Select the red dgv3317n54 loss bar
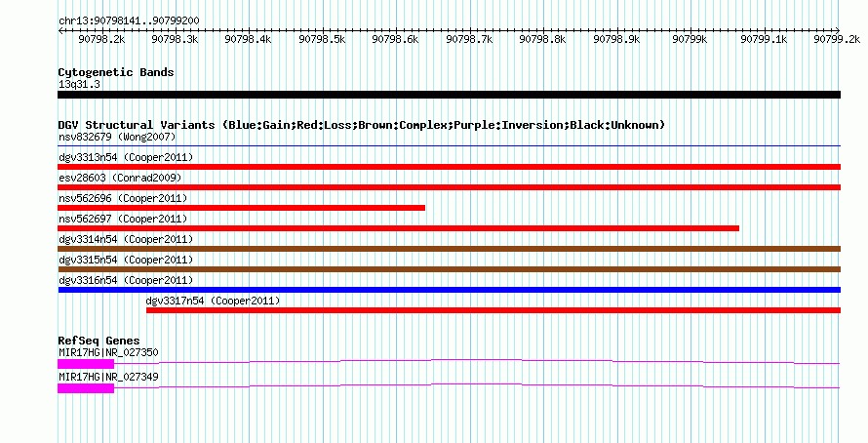This screenshot has height=443, width=868. 493,310
